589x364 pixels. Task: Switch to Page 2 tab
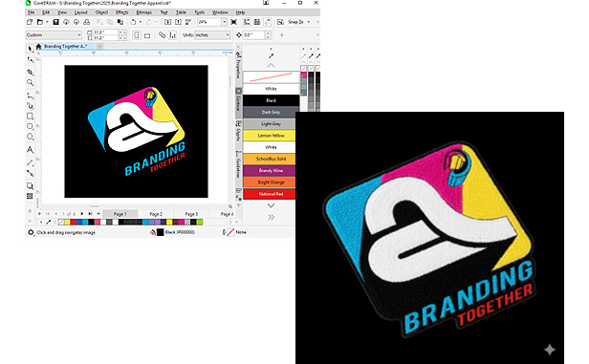point(156,214)
